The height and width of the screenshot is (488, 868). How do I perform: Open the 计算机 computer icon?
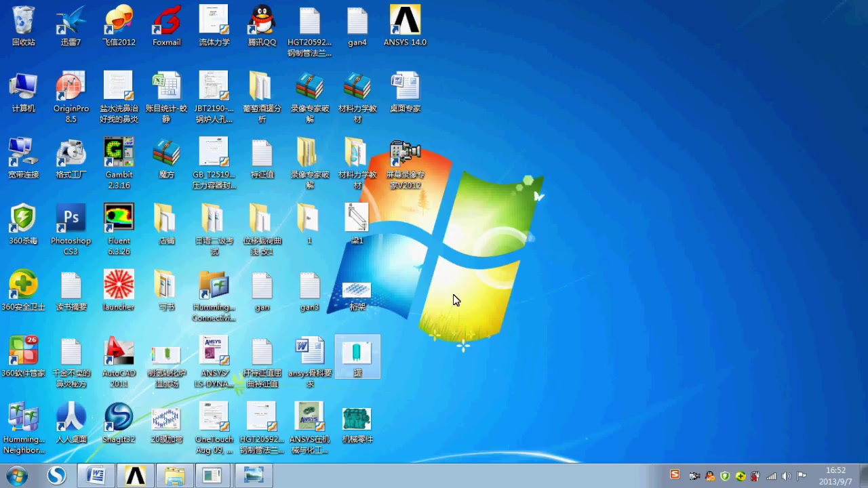[23, 94]
